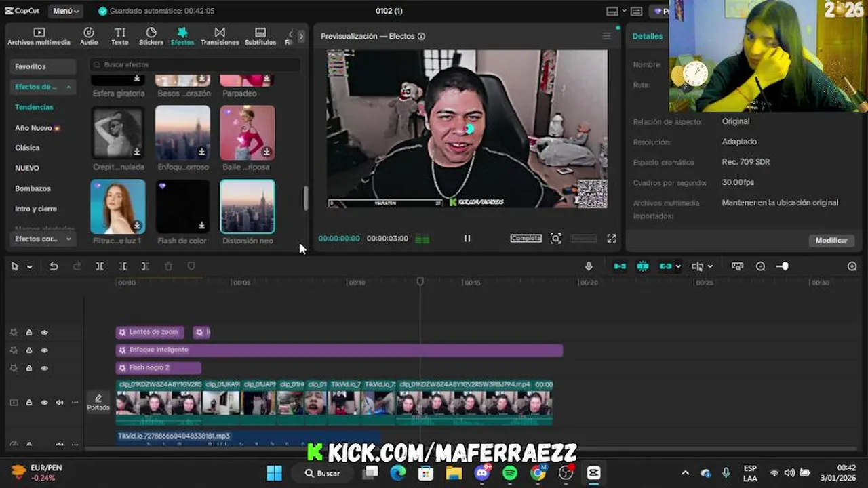Viewport: 868px width, 488px height.
Task: Download the Baile ...riposa effect
Action: 267,152
